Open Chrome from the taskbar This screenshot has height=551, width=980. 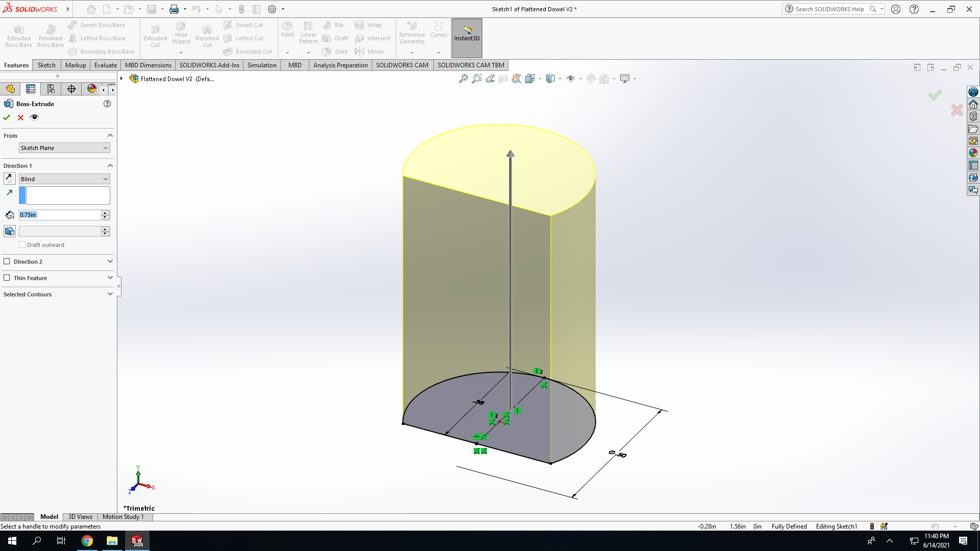point(87,541)
